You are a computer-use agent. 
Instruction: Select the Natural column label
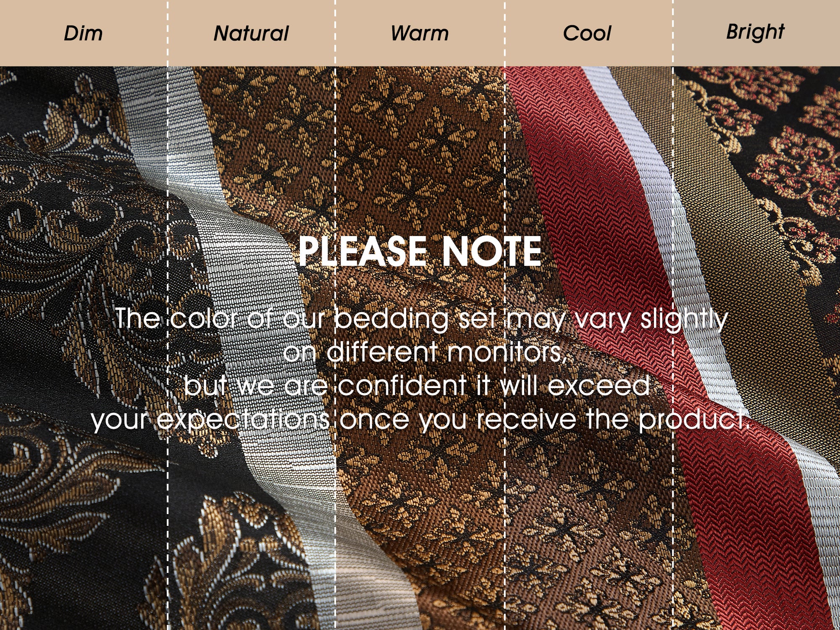pyautogui.click(x=251, y=33)
